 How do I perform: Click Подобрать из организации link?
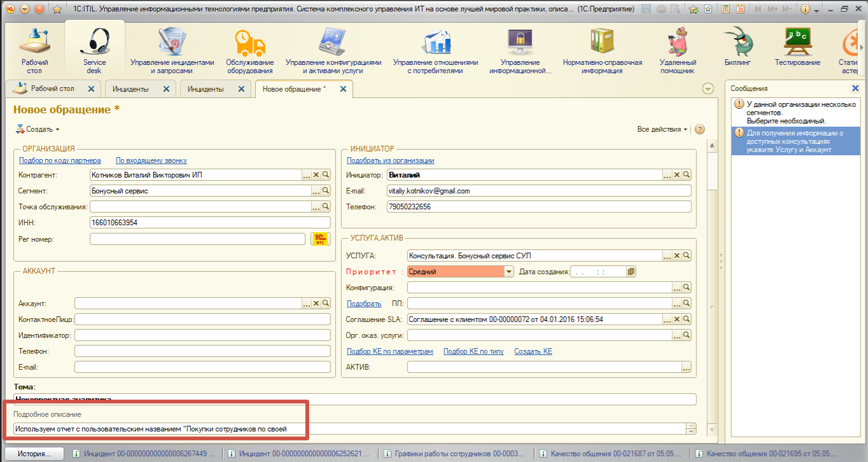390,160
